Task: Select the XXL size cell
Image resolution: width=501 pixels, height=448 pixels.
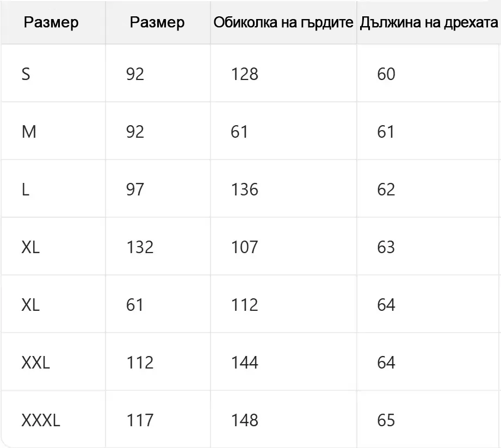Action: point(35,363)
